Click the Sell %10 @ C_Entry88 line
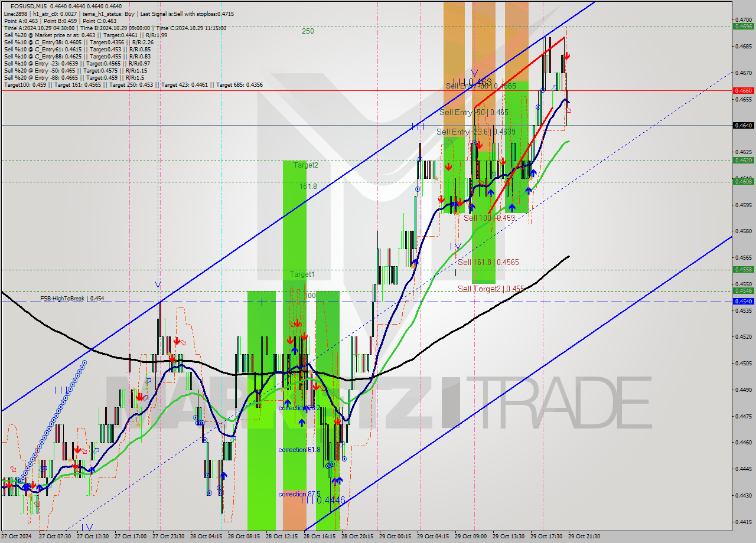Screen dimensions: 756x543 [x=77, y=56]
